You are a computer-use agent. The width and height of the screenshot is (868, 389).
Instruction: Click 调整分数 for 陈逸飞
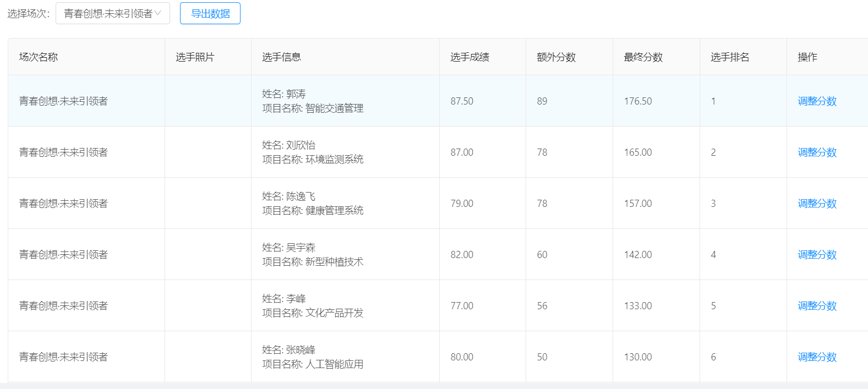[x=817, y=204]
